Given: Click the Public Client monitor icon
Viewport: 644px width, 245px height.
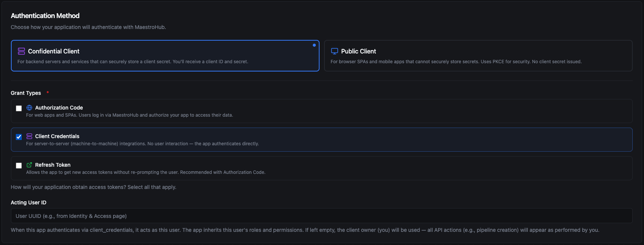Looking at the screenshot, I should pyautogui.click(x=334, y=51).
